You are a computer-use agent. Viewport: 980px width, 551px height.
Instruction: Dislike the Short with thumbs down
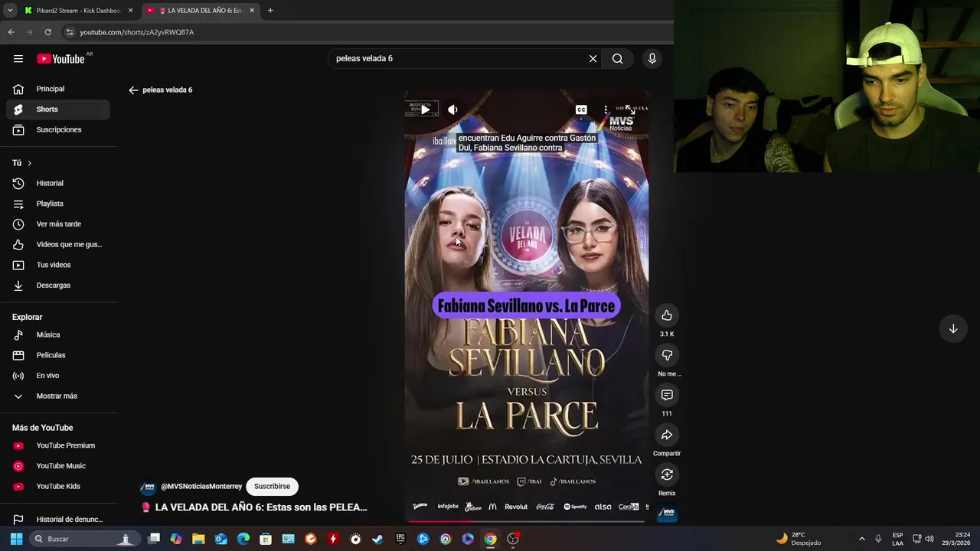click(667, 355)
